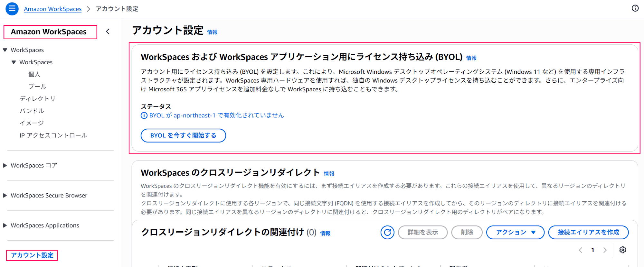Image resolution: width=644 pixels, height=267 pixels.
Task: Click BYOL を今すぐ開始する button
Action: tap(183, 135)
